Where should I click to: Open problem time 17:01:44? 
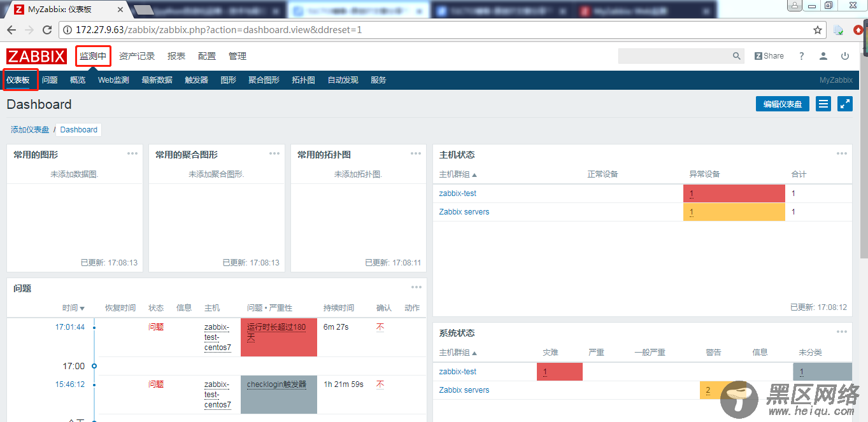pos(70,327)
